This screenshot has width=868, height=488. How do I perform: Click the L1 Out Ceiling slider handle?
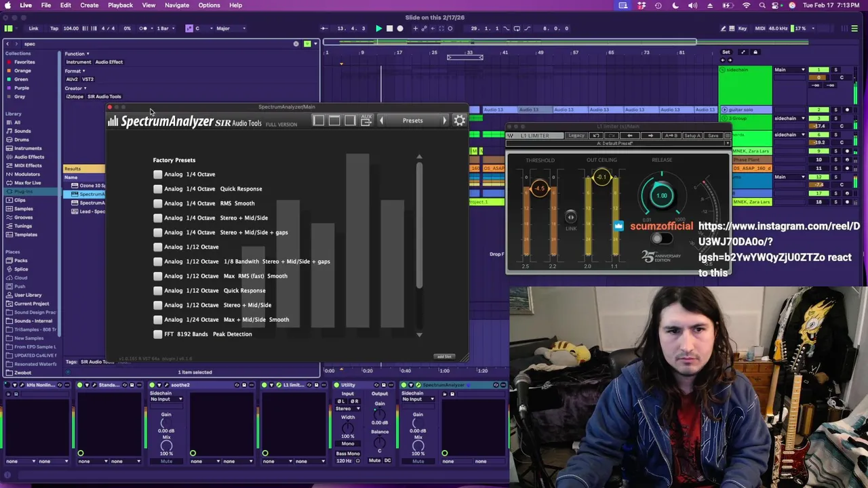[601, 178]
